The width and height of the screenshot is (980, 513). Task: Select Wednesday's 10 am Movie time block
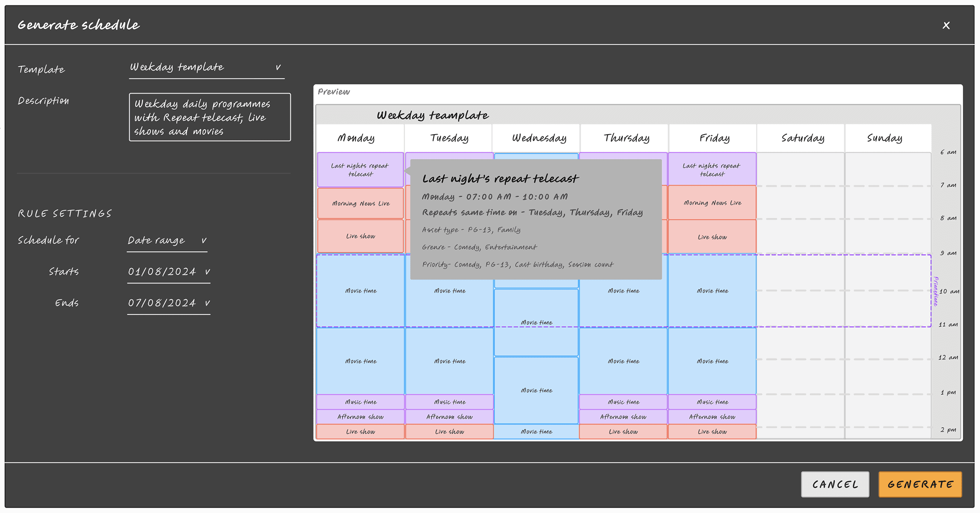[x=536, y=322]
